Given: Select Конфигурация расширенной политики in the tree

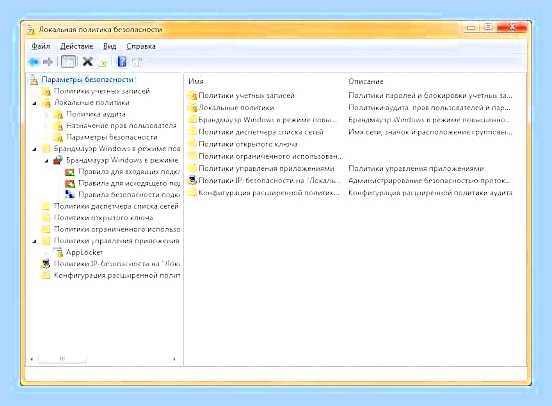Looking at the screenshot, I should [x=117, y=275].
